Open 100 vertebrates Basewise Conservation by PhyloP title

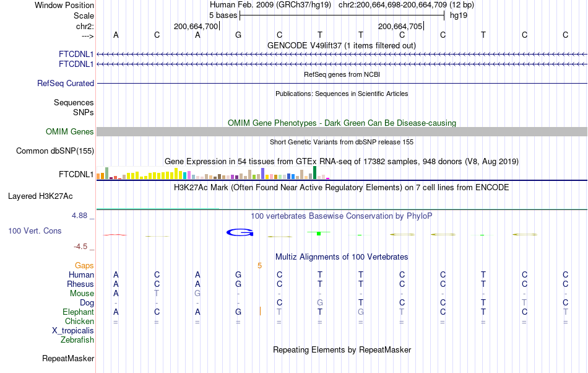(342, 216)
